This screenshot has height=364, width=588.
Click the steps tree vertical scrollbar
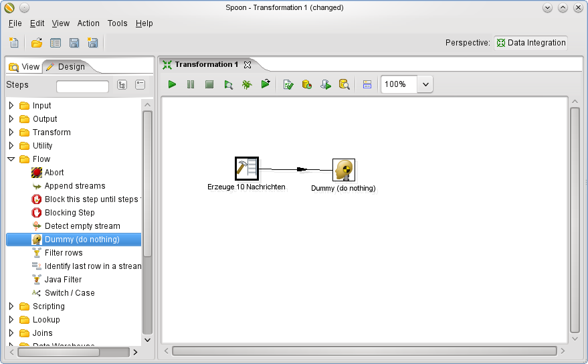[147, 184]
